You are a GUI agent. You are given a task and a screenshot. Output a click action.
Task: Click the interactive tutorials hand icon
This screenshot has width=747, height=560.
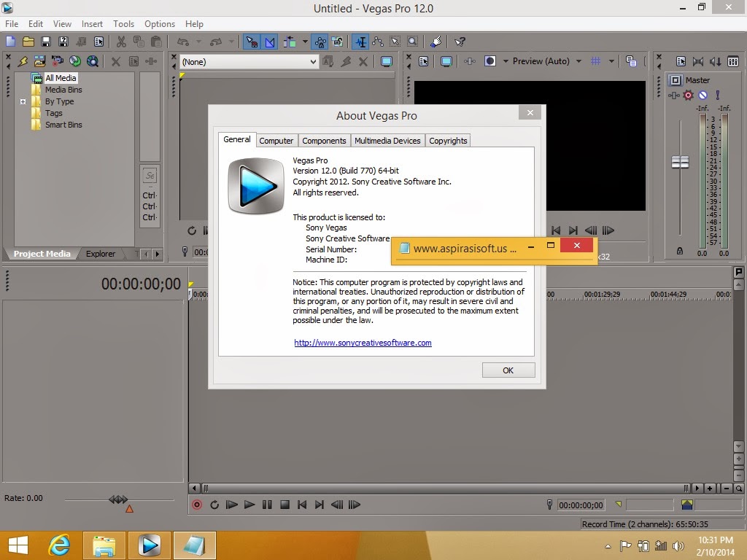[x=436, y=42]
